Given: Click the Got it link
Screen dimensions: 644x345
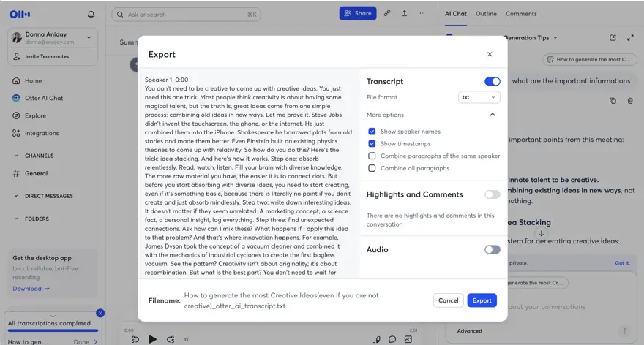Looking at the screenshot, I should point(622,263).
